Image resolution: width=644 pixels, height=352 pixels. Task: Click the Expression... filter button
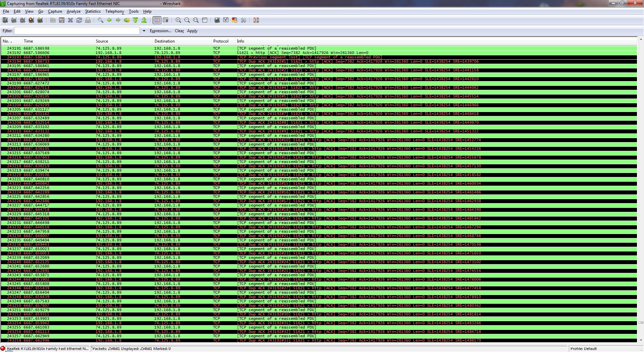tap(160, 31)
